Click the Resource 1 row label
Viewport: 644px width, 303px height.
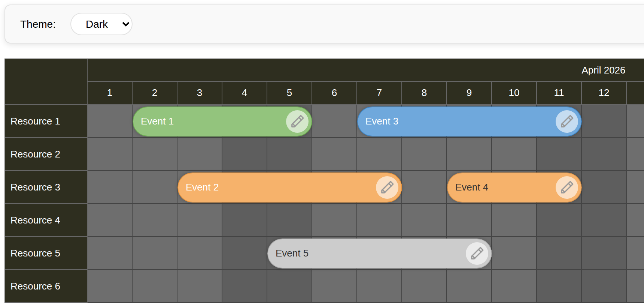coord(35,121)
